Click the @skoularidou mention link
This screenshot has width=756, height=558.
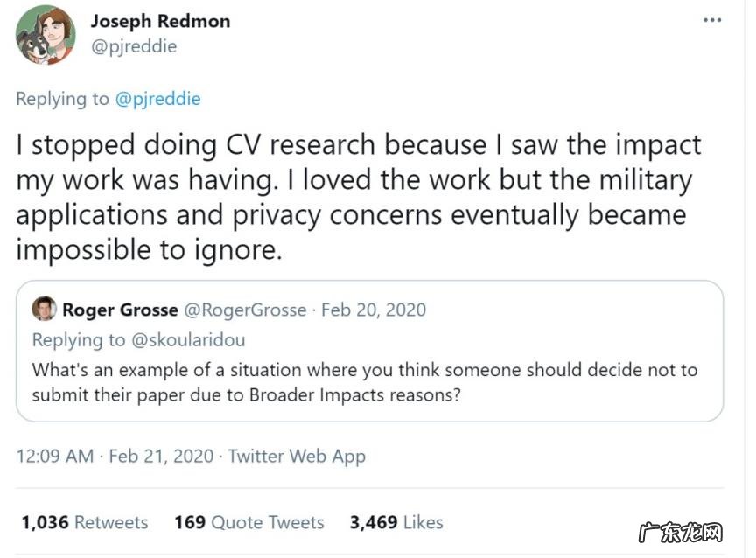click(188, 339)
